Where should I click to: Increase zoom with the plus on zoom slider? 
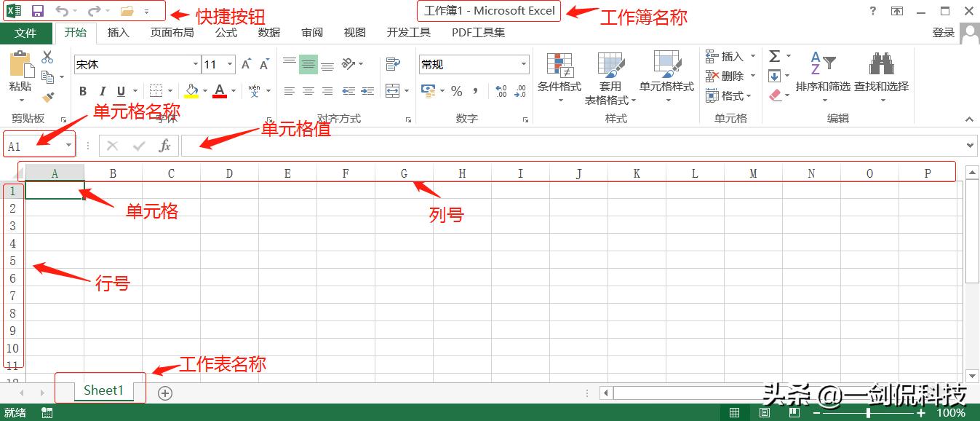(921, 412)
